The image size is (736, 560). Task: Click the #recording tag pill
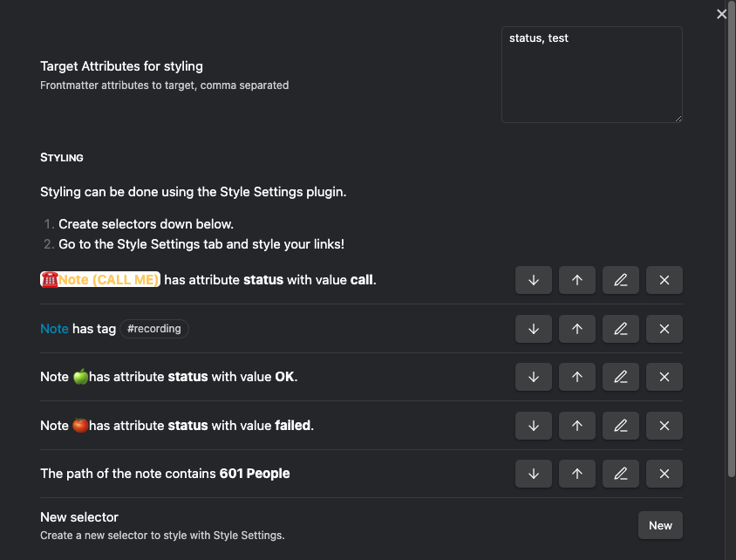pos(154,329)
